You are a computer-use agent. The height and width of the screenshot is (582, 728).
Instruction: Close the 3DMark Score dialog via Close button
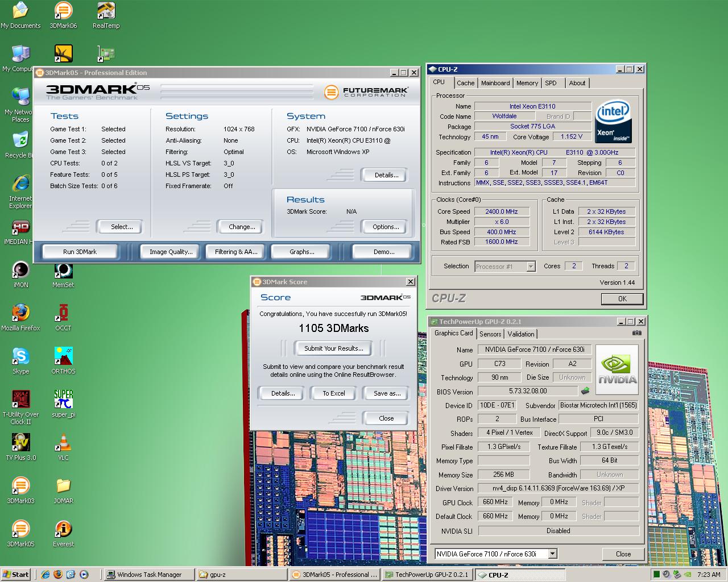pos(386,418)
